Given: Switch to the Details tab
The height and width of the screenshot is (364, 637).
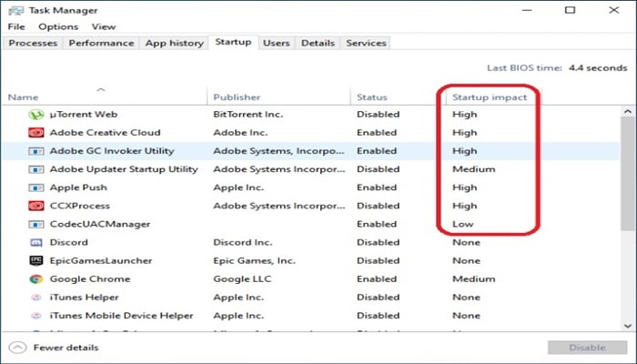Looking at the screenshot, I should (318, 43).
